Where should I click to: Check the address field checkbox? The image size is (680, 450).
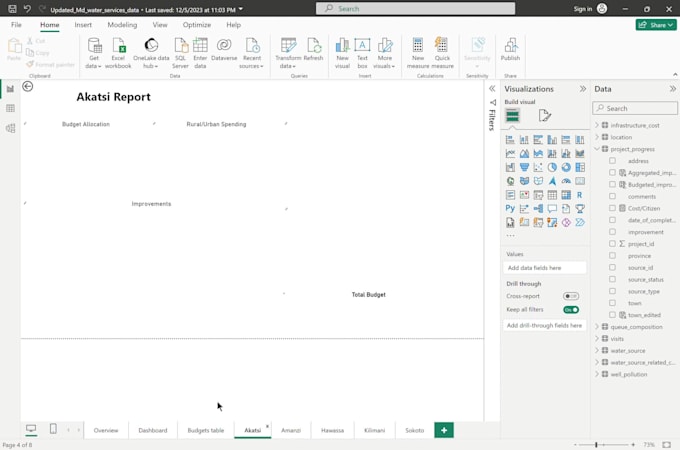(x=612, y=161)
